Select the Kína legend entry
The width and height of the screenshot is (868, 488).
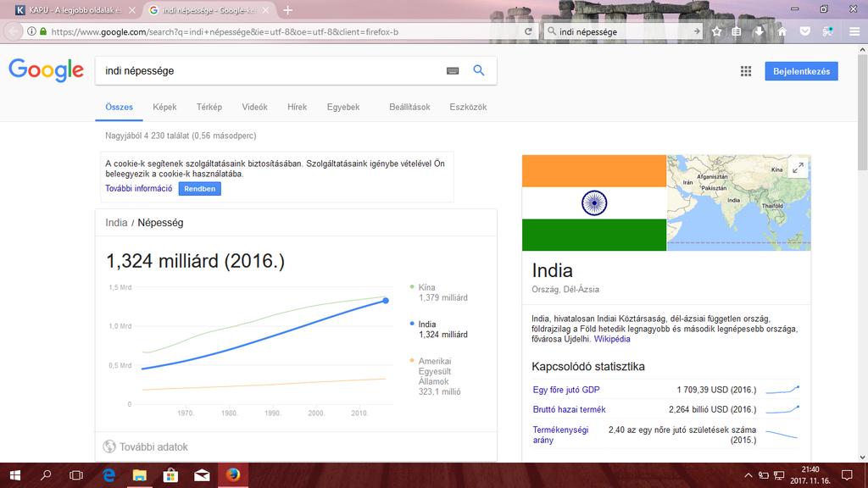click(x=439, y=292)
